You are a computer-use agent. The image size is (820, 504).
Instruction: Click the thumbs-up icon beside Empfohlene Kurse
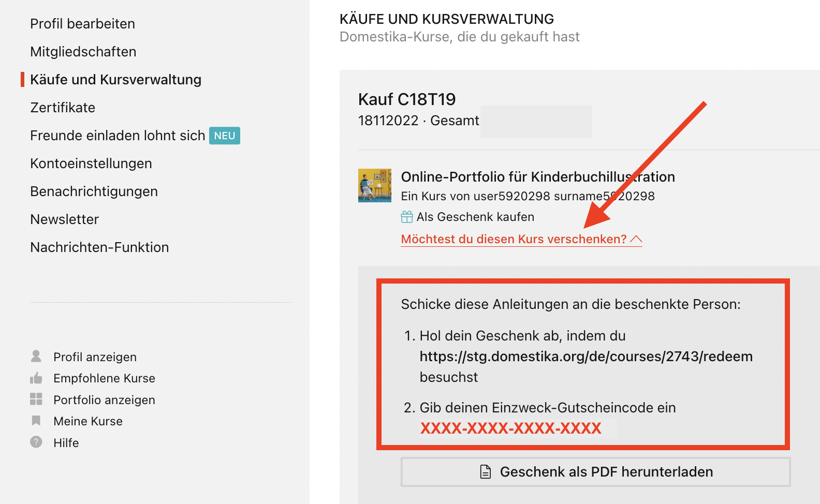tap(36, 378)
